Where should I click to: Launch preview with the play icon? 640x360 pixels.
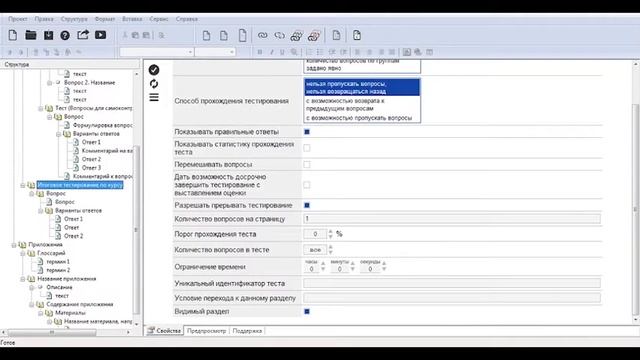pyautogui.click(x=100, y=35)
